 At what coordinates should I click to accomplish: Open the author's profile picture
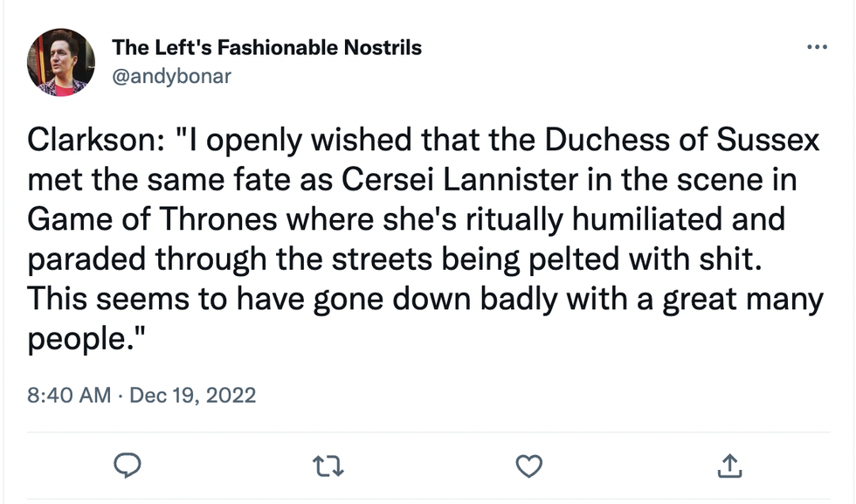click(60, 62)
